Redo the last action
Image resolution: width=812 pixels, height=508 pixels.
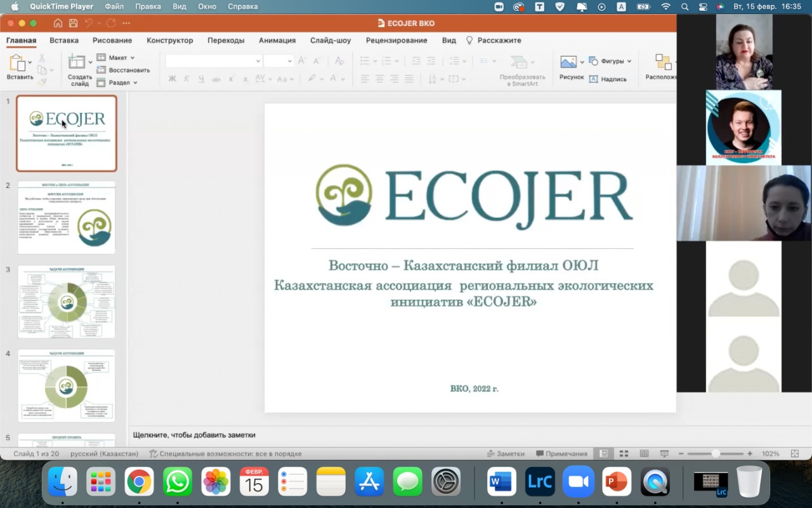point(111,23)
